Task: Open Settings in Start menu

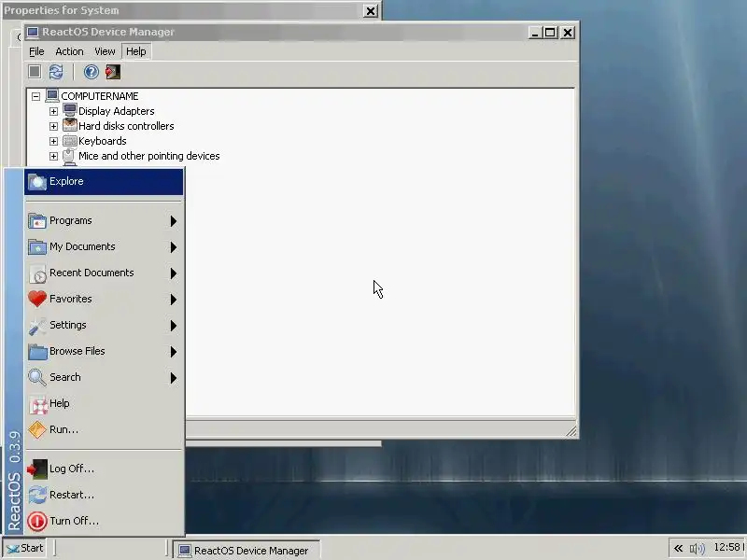Action: (x=104, y=325)
